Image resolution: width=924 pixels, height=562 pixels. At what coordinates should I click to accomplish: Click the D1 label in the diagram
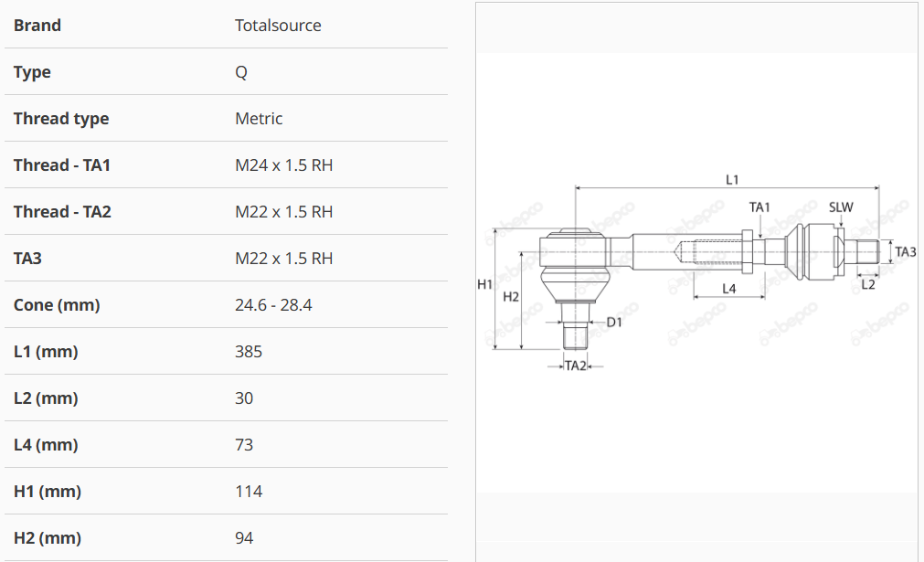[x=614, y=322]
